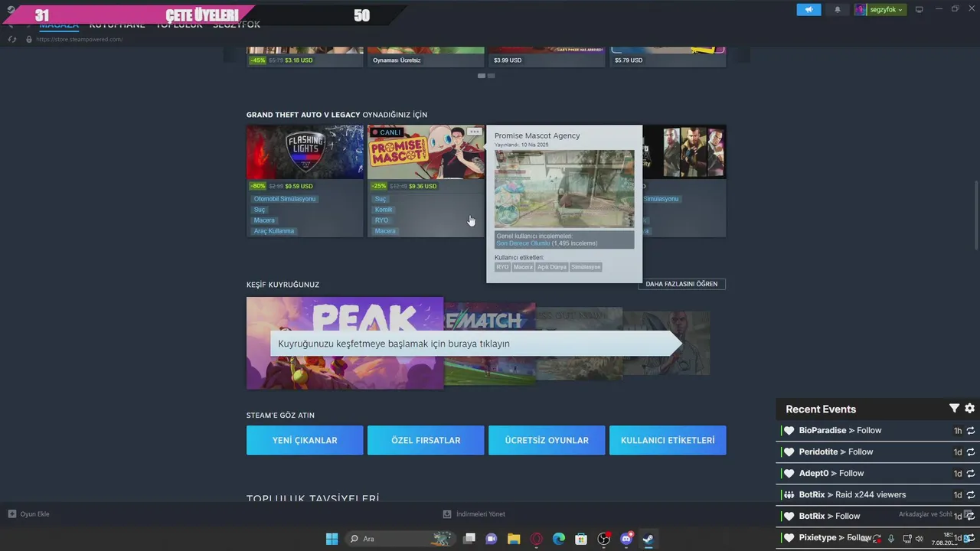This screenshot has width=980, height=551.
Task: Open the notifications bell
Action: pyautogui.click(x=837, y=9)
